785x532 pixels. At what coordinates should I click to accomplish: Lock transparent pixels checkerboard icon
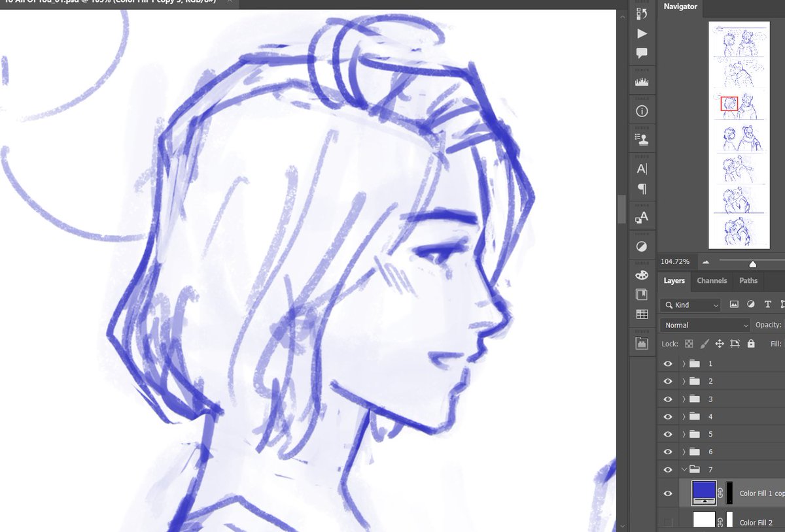(x=689, y=343)
